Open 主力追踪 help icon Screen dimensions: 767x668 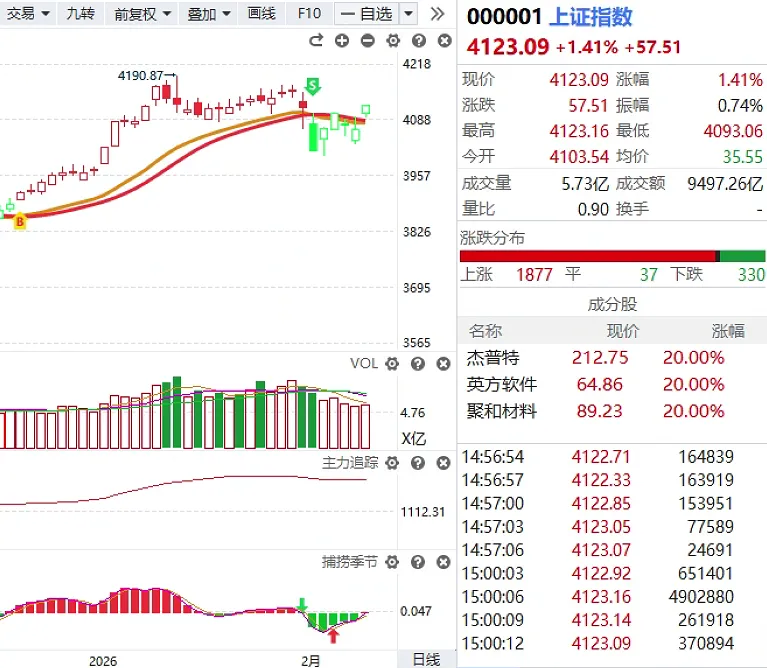418,463
